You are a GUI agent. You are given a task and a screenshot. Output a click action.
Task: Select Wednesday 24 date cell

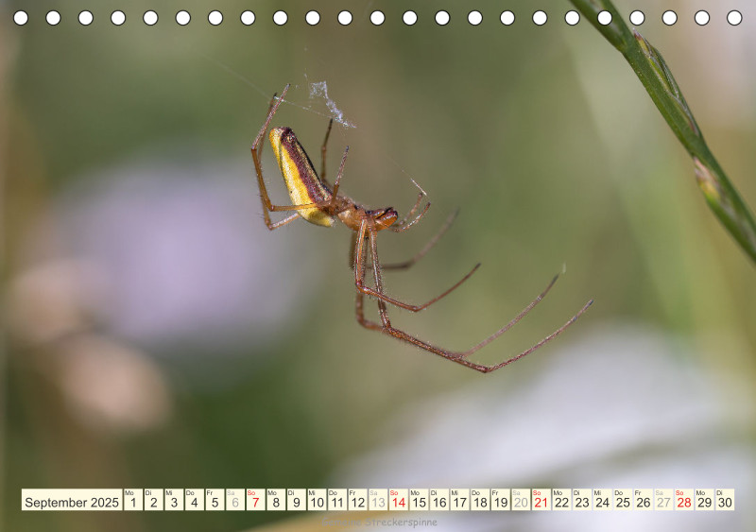(x=603, y=500)
